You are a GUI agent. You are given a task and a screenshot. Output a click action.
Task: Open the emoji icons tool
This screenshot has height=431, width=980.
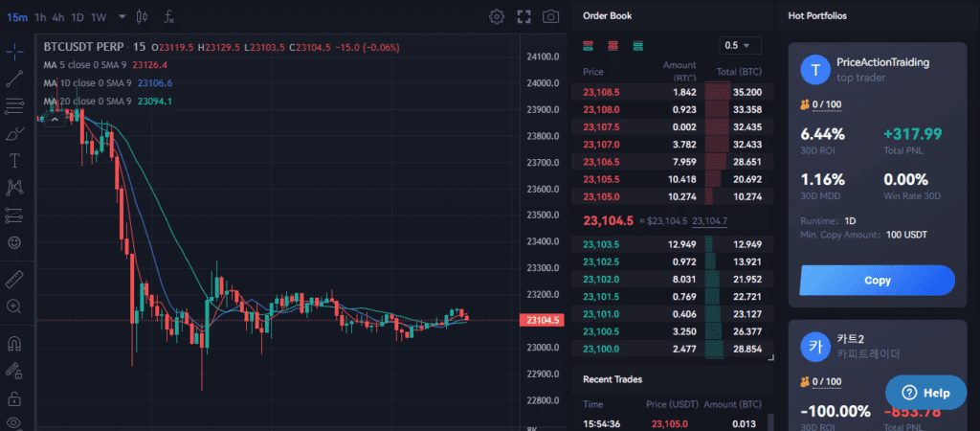point(14,242)
